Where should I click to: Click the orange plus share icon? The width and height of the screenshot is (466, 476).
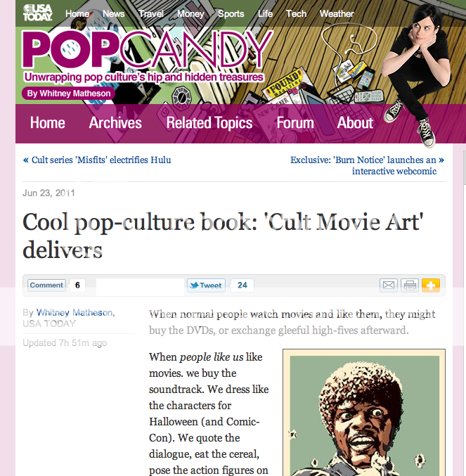click(x=430, y=285)
